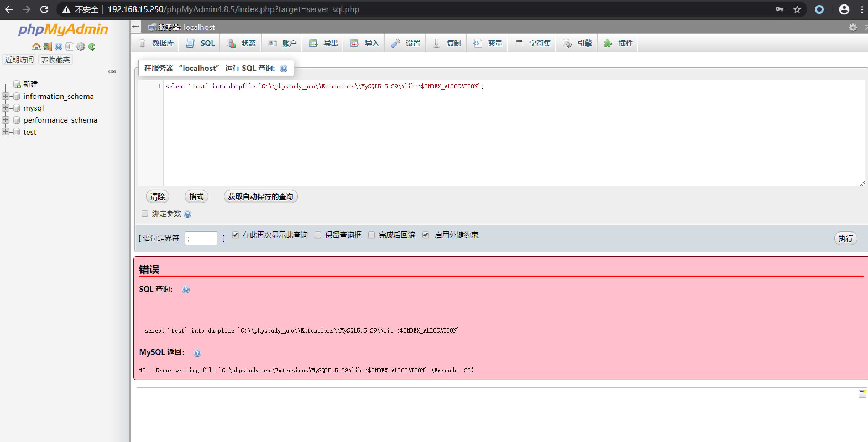Check the 完成后回滚 checkbox
This screenshot has width=868, height=442.
click(x=371, y=235)
